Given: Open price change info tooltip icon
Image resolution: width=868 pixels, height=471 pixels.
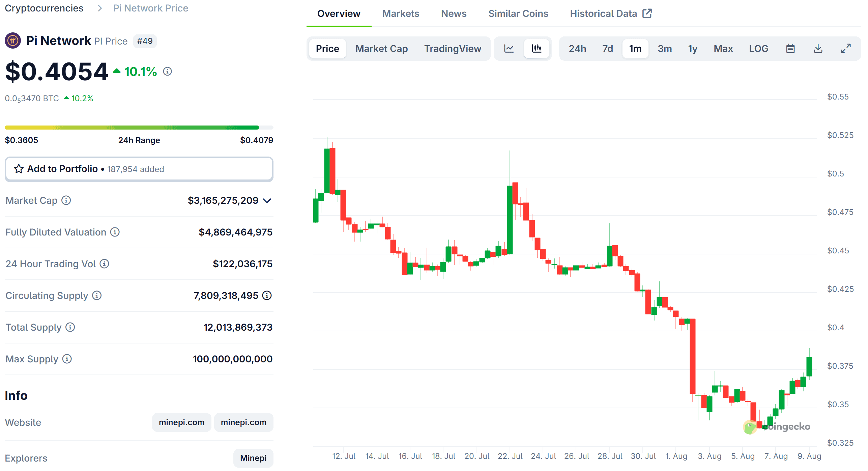Looking at the screenshot, I should coord(167,72).
